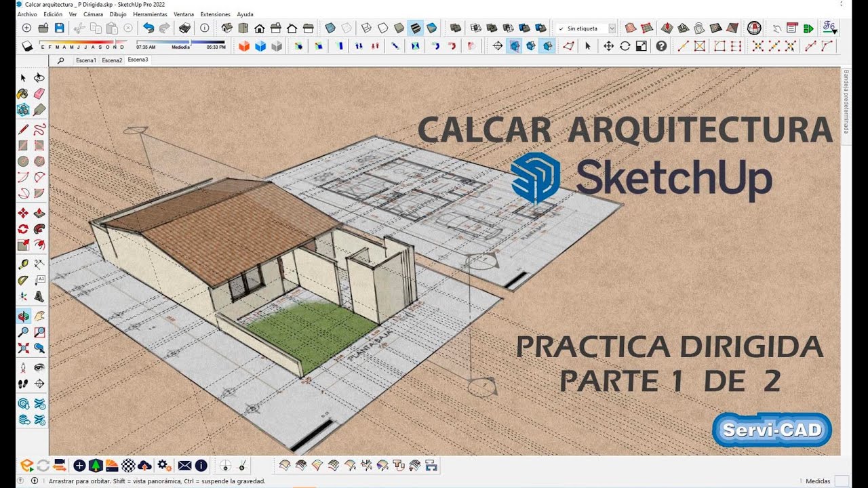Select the Freehand squiggle tool
The height and width of the screenshot is (488, 868).
(x=39, y=129)
